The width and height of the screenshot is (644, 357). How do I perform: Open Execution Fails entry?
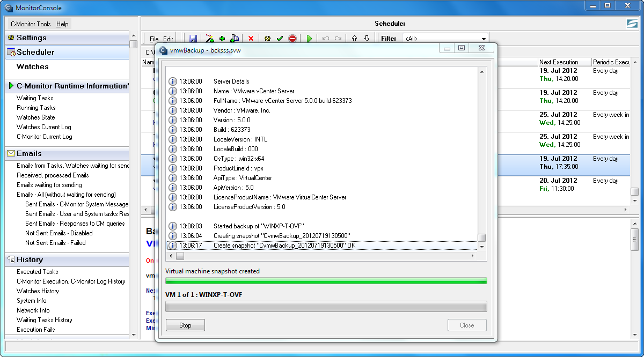point(35,330)
